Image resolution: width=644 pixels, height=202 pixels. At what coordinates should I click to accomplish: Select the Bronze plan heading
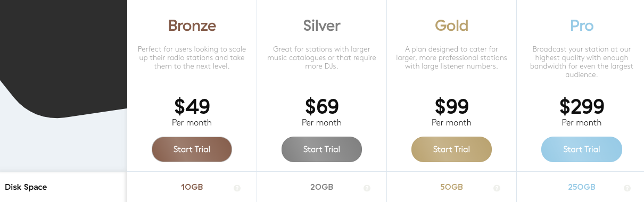[x=192, y=26]
